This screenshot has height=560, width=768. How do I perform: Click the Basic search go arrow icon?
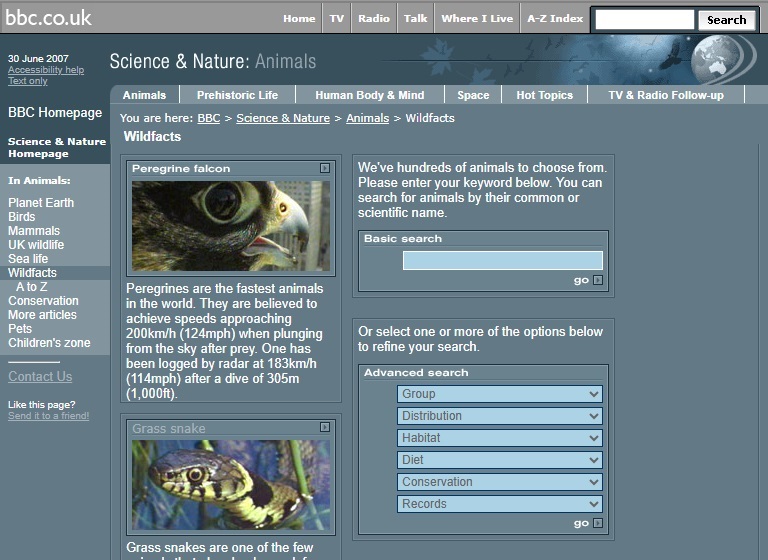598,280
